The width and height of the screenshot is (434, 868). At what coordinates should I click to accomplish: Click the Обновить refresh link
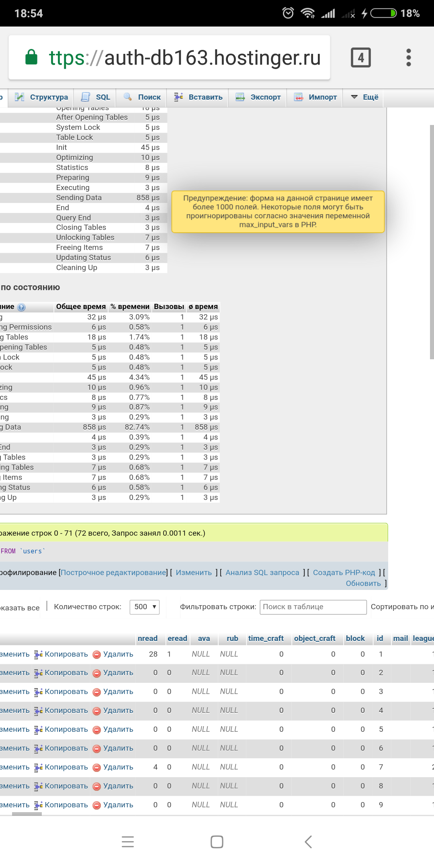click(363, 583)
